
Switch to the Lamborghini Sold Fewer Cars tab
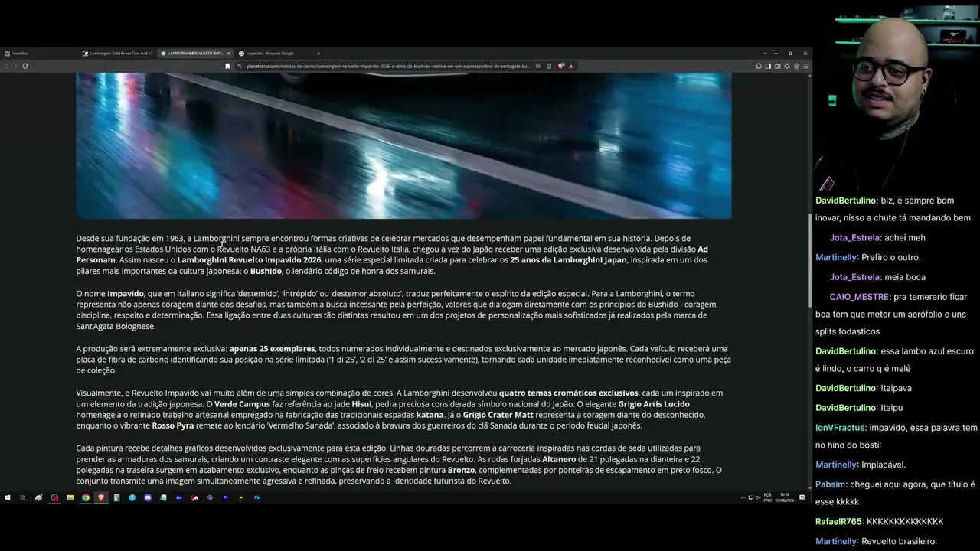119,54
